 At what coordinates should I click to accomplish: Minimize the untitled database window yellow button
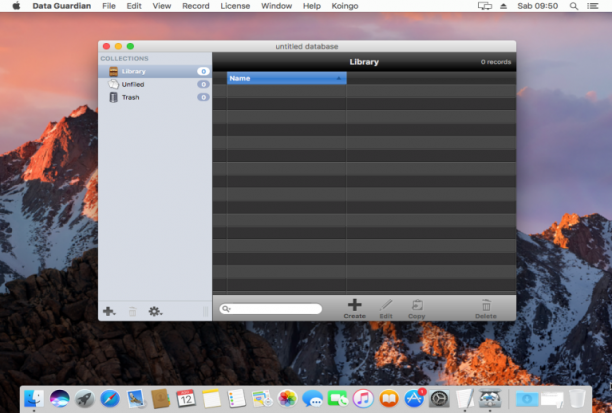point(118,46)
